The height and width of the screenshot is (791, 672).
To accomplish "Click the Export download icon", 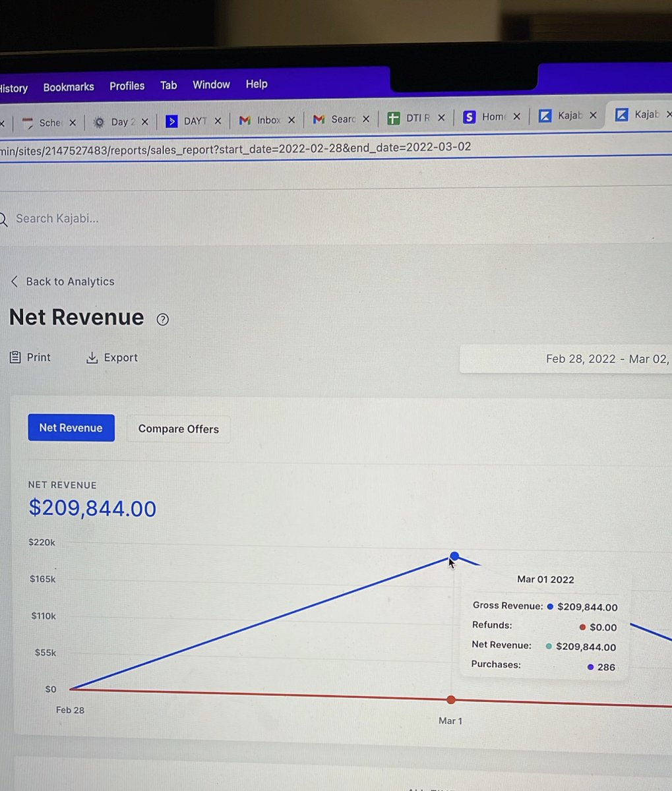I will pos(92,357).
